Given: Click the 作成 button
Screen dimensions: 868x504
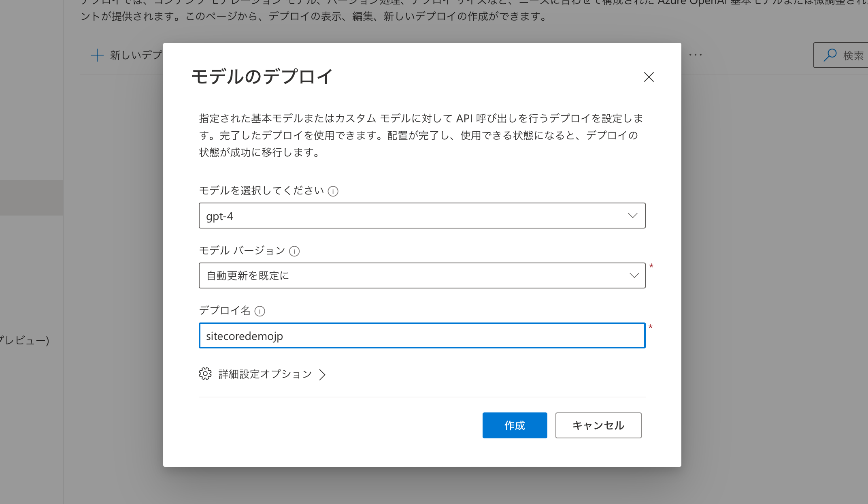Looking at the screenshot, I should [x=515, y=425].
